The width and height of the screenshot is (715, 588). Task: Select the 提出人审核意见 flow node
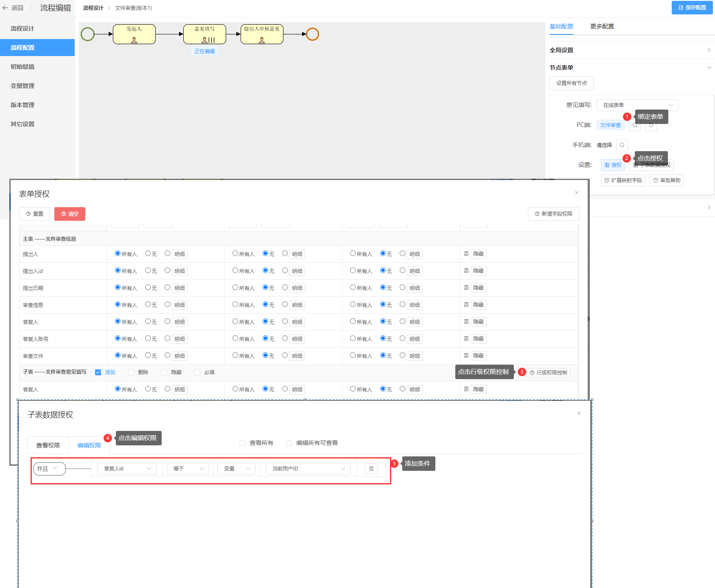[262, 34]
